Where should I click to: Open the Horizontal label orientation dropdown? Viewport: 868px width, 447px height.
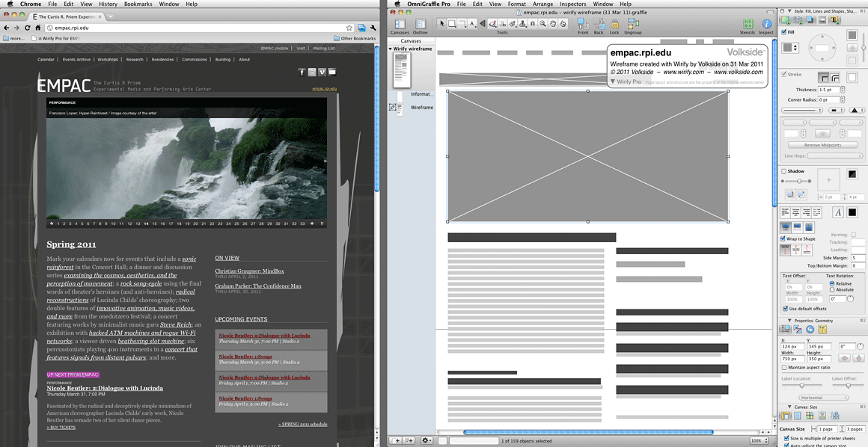point(823,398)
